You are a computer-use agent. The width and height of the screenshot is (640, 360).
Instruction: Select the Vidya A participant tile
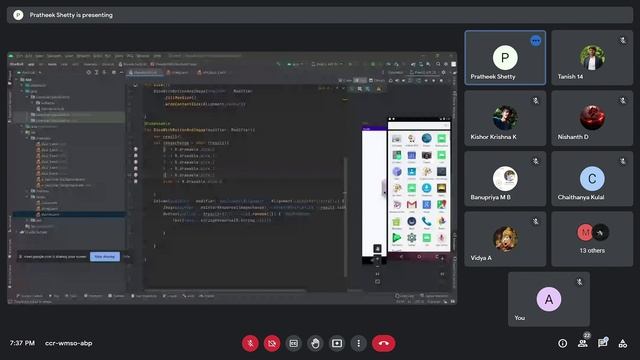[505, 239]
